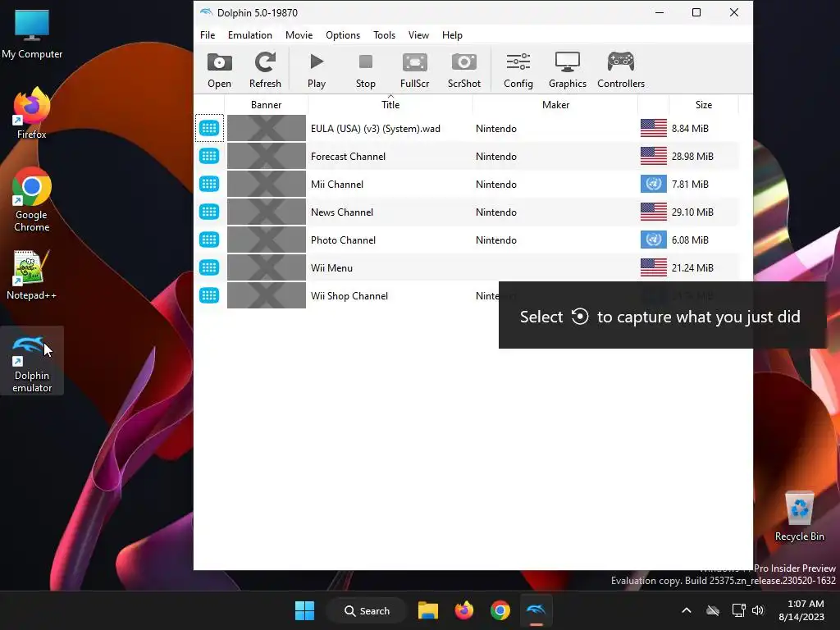Show hidden system tray icons
The width and height of the screenshot is (840, 630).
687,610
